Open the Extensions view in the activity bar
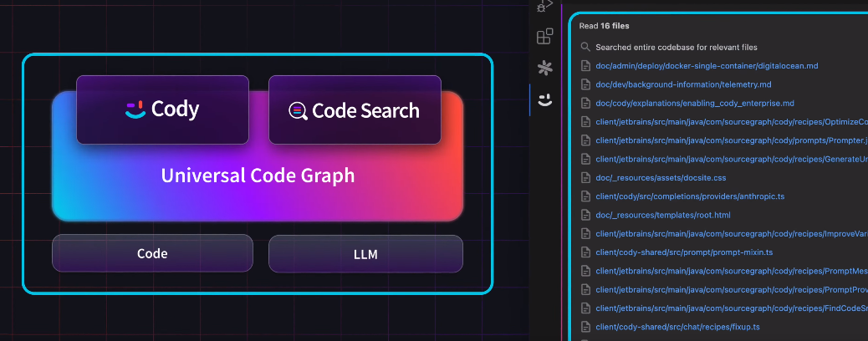Image resolution: width=868 pixels, height=341 pixels. pos(544,36)
